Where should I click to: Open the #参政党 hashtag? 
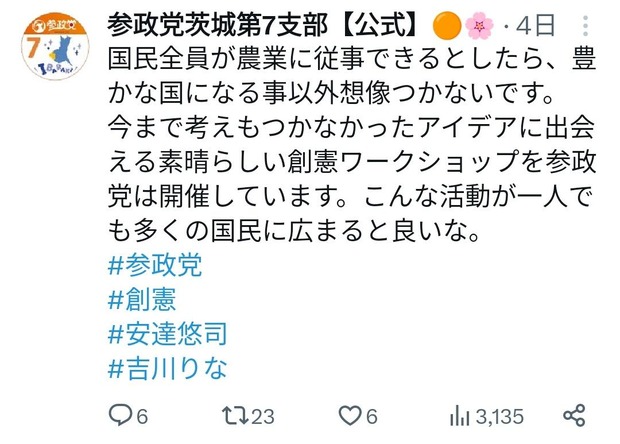pos(155,265)
